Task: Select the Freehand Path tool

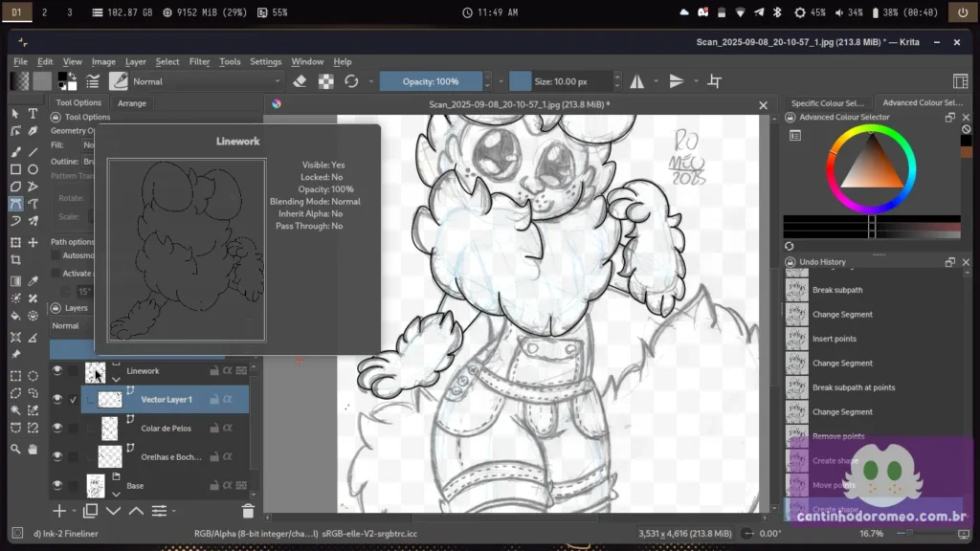Action: pos(33,204)
